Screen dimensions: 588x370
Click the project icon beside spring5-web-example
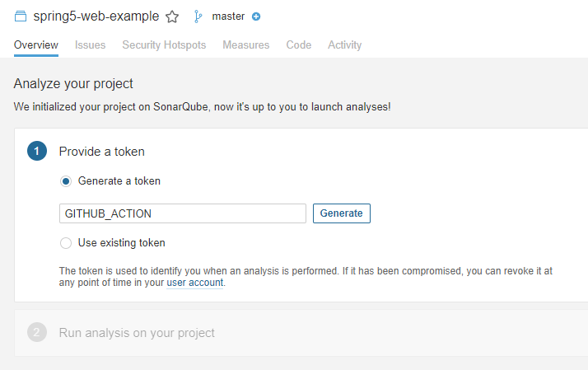point(21,16)
